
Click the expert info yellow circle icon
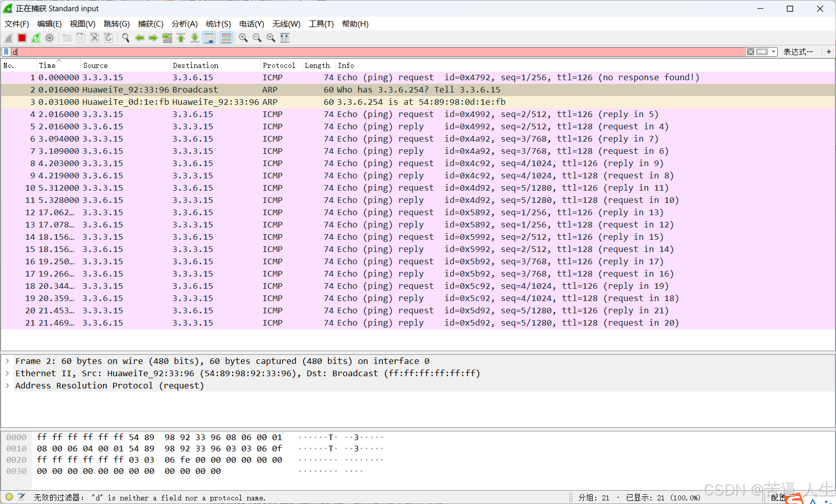click(9, 497)
